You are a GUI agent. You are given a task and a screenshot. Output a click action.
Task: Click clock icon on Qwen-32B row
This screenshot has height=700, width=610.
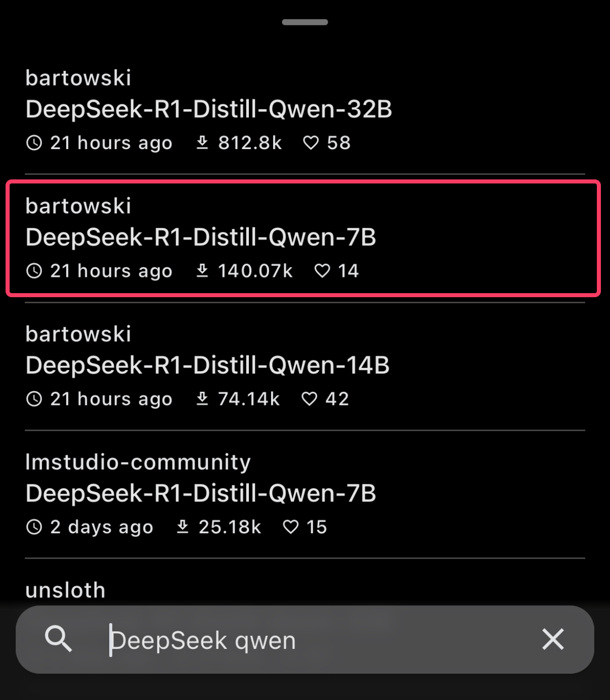point(34,143)
